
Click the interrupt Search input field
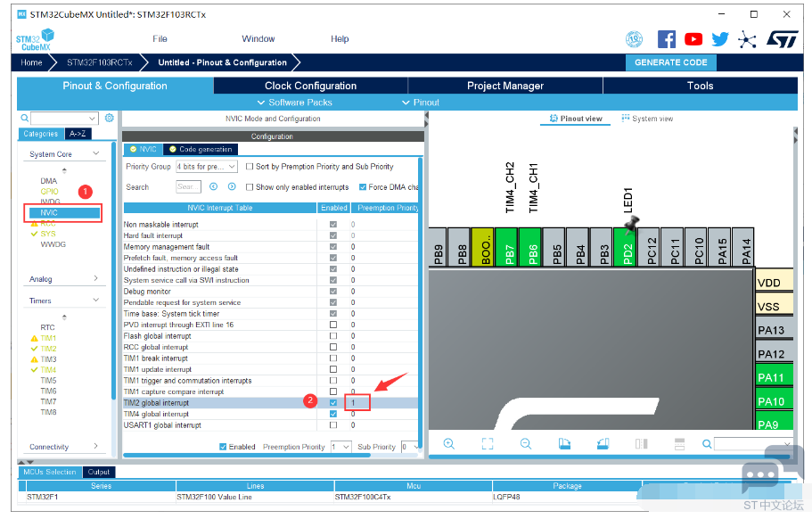[x=188, y=187]
